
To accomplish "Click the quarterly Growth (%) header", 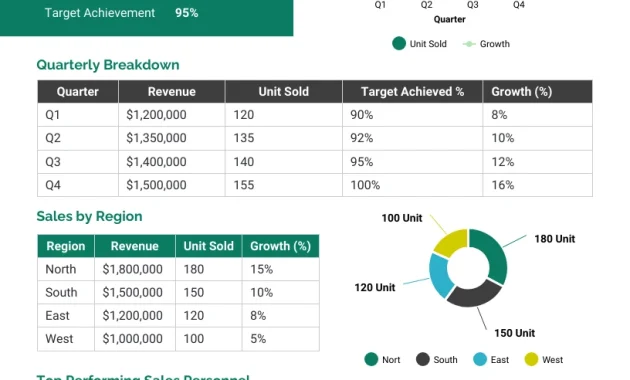I will coord(537,92).
